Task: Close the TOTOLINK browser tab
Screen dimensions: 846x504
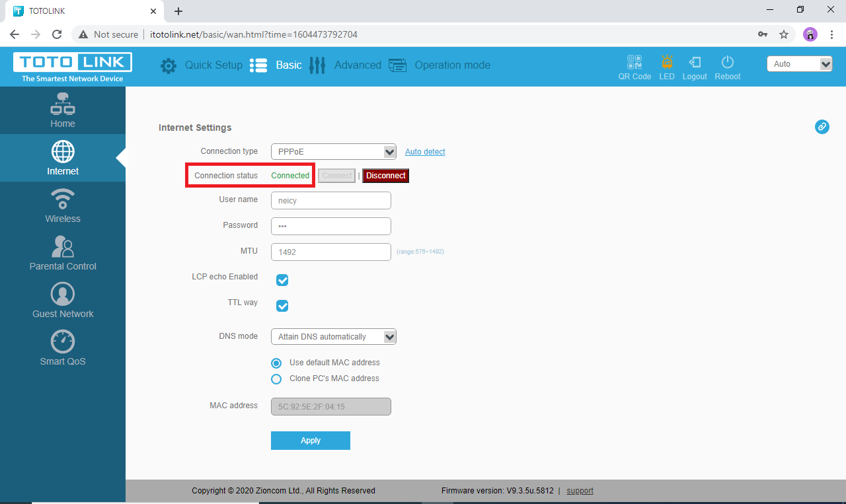Action: [153, 11]
